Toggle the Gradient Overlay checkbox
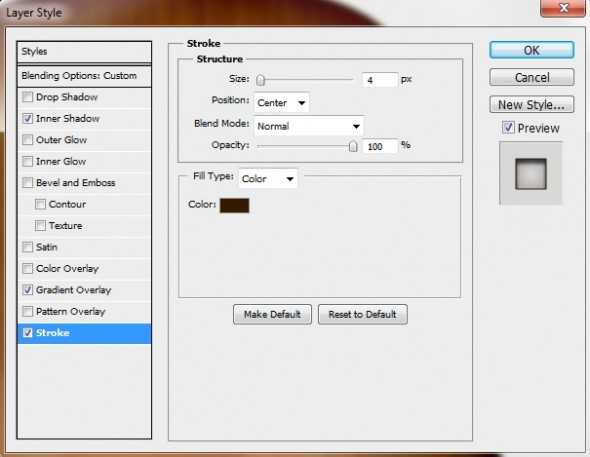590x457 pixels. [x=27, y=290]
